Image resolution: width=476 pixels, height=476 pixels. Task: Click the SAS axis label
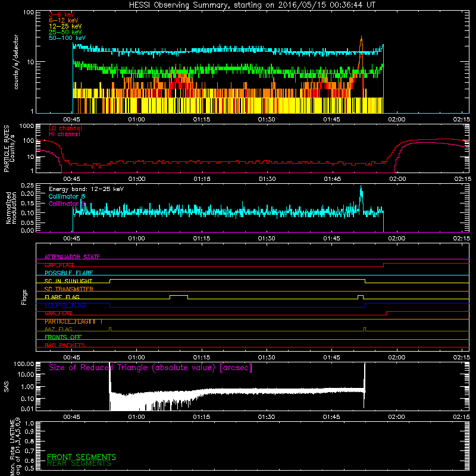click(6, 387)
